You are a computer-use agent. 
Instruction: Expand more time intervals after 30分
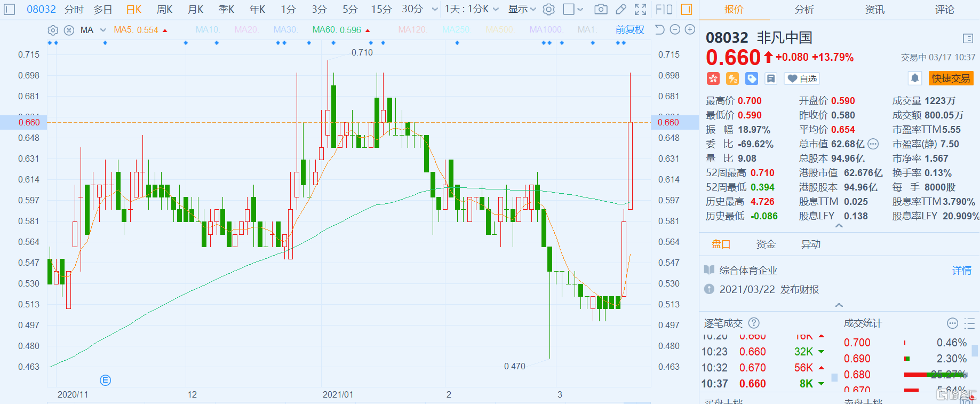435,9
